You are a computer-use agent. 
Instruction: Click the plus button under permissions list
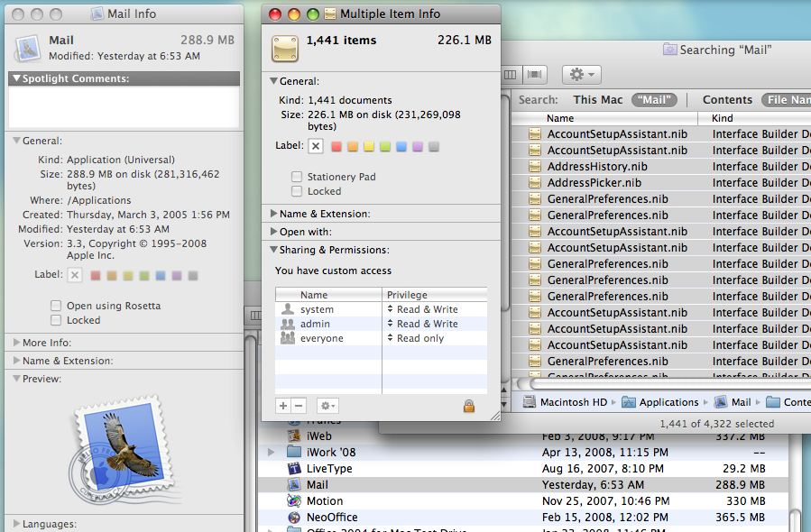[283, 406]
